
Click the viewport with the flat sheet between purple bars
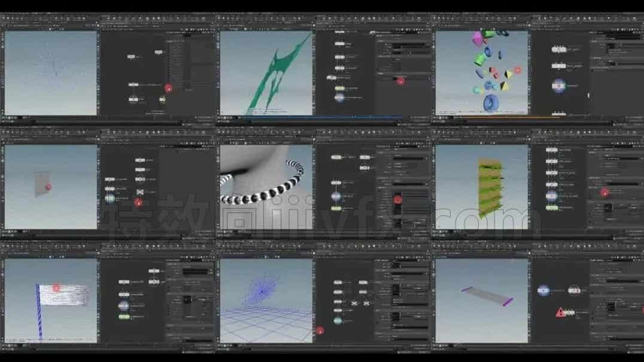(481, 300)
